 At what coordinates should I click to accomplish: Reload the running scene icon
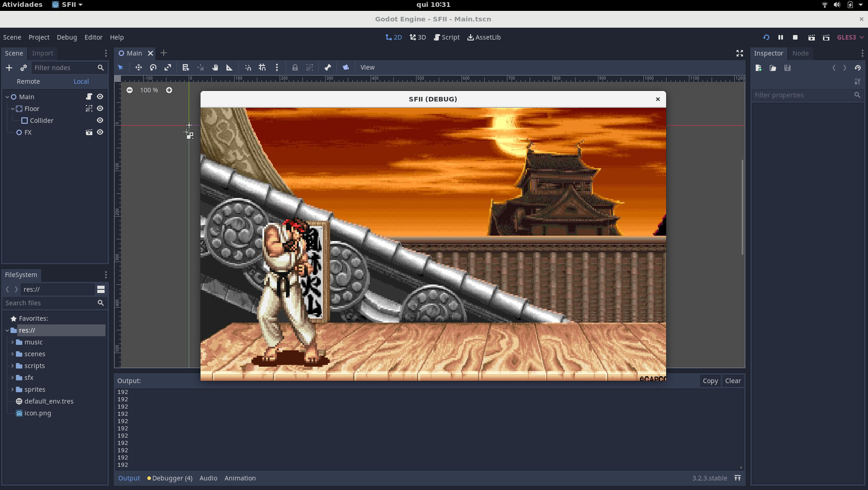point(766,37)
